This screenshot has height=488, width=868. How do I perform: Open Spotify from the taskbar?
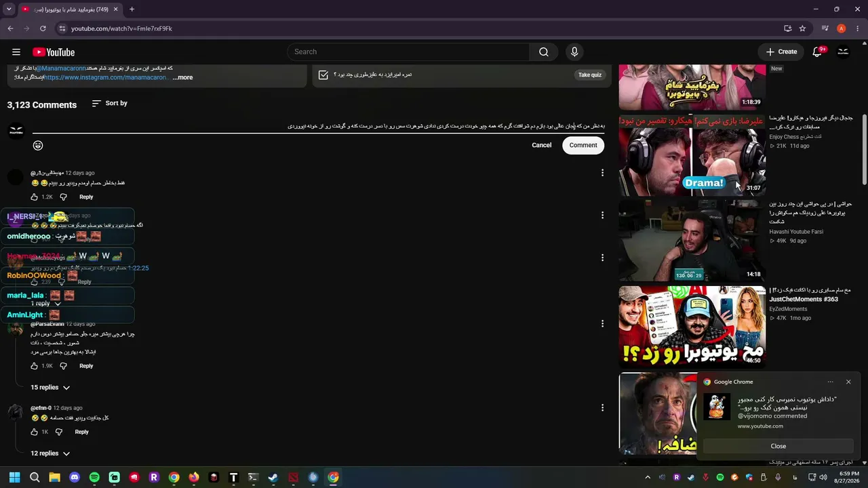tap(94, 477)
